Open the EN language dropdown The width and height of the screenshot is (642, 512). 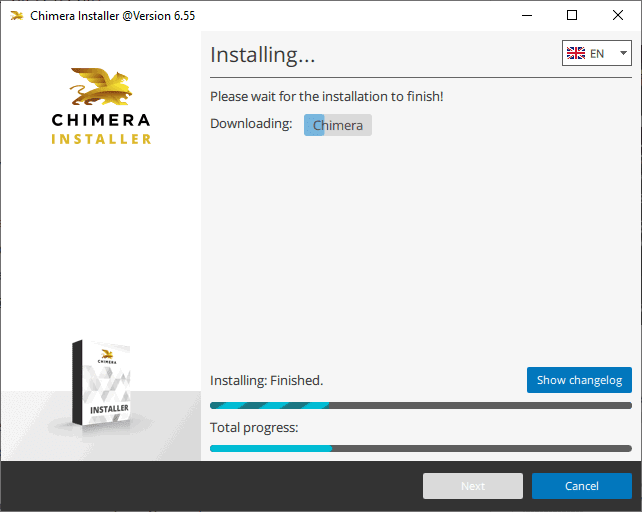(x=597, y=53)
